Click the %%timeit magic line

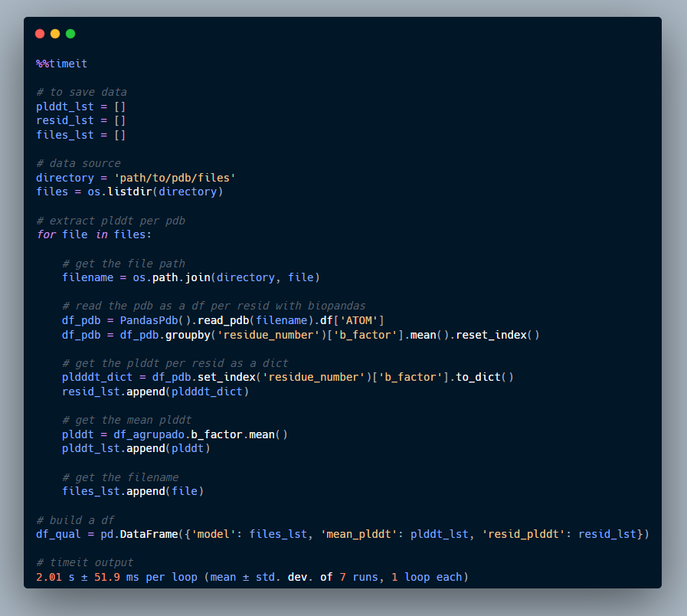point(62,64)
